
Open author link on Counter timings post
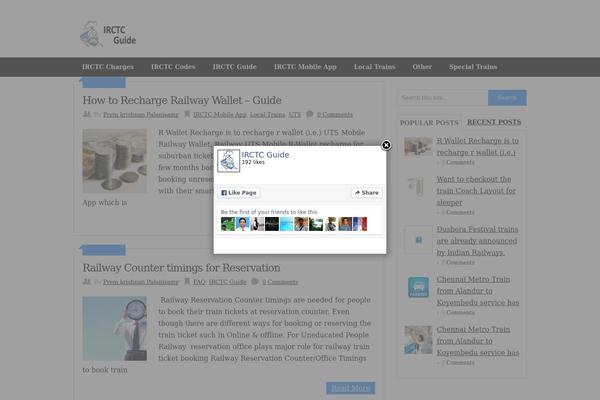(141, 282)
